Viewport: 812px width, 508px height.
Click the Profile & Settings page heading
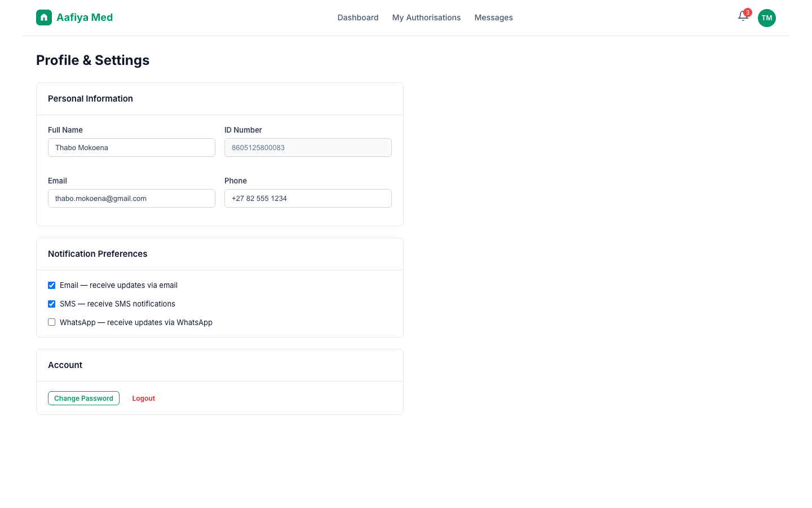92,60
